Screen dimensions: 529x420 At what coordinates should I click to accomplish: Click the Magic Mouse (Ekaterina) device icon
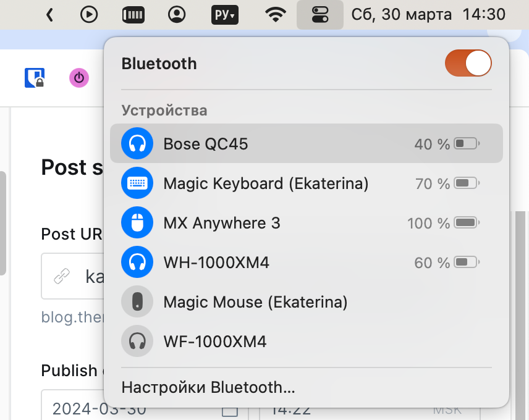pyautogui.click(x=137, y=301)
